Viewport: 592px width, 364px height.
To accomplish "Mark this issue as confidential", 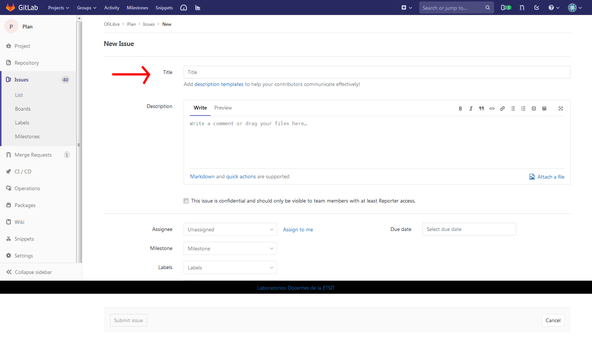I will point(186,201).
